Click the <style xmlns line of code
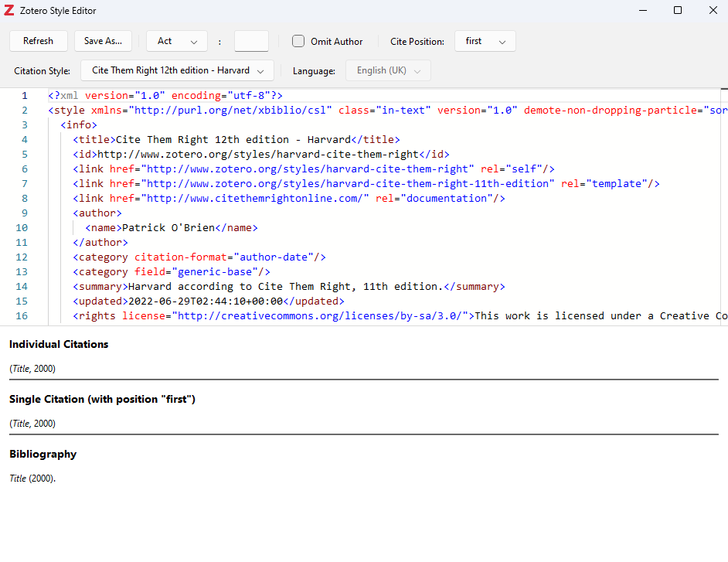 point(388,111)
